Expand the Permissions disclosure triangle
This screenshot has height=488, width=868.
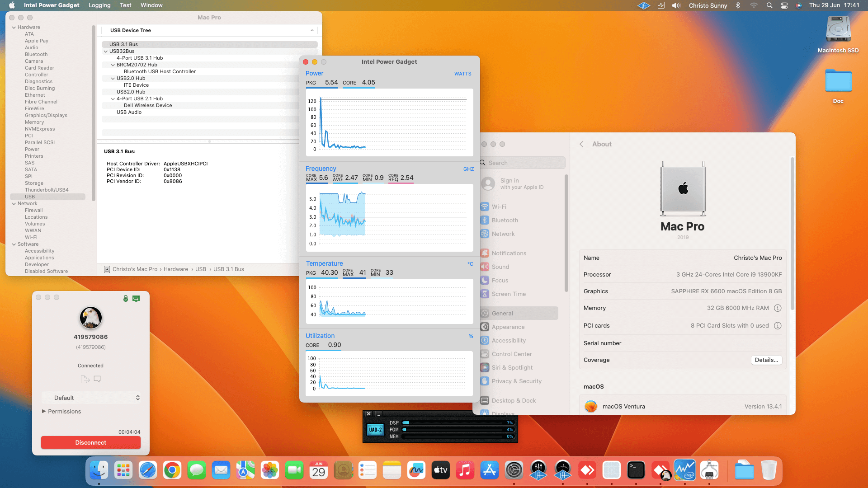click(x=44, y=412)
